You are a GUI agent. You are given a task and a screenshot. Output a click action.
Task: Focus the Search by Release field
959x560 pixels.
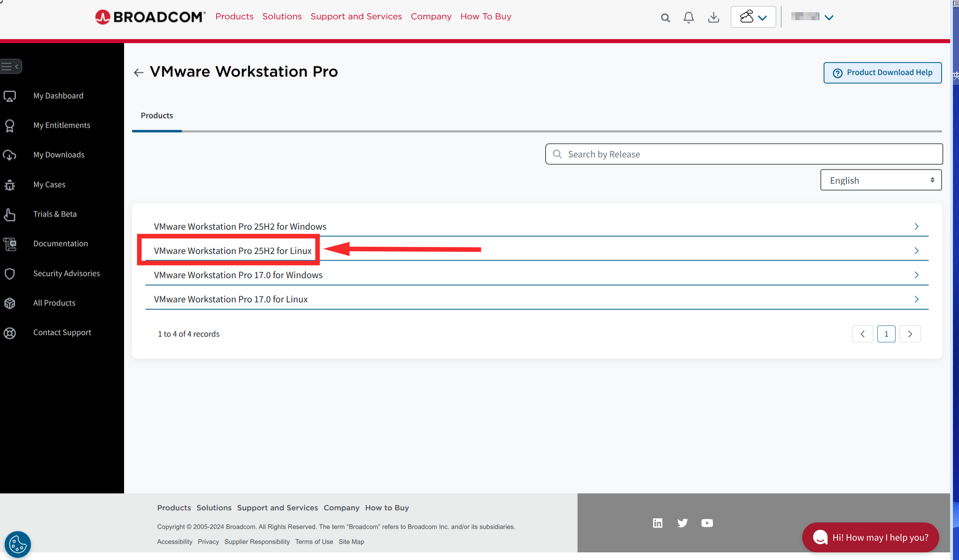[744, 154]
